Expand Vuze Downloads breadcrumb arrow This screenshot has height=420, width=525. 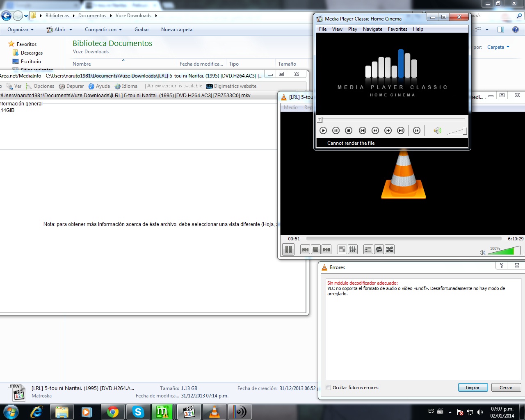coord(156,16)
